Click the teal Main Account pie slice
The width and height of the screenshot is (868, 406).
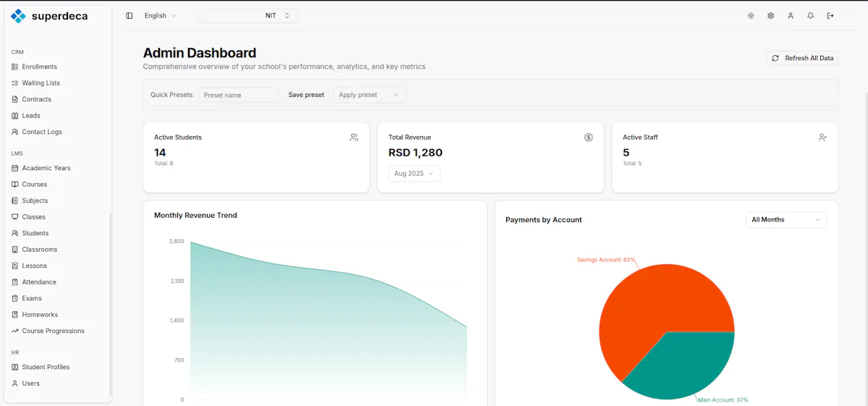coord(684,365)
